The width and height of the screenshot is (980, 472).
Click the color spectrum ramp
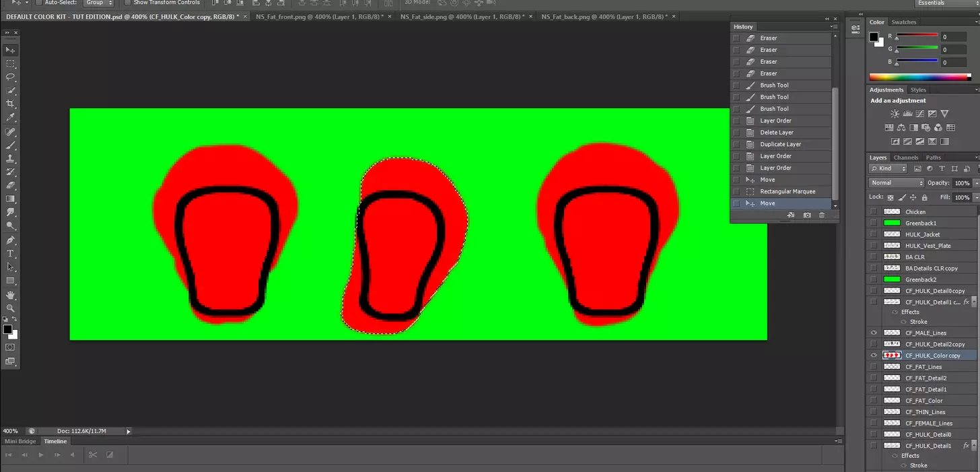pos(919,77)
